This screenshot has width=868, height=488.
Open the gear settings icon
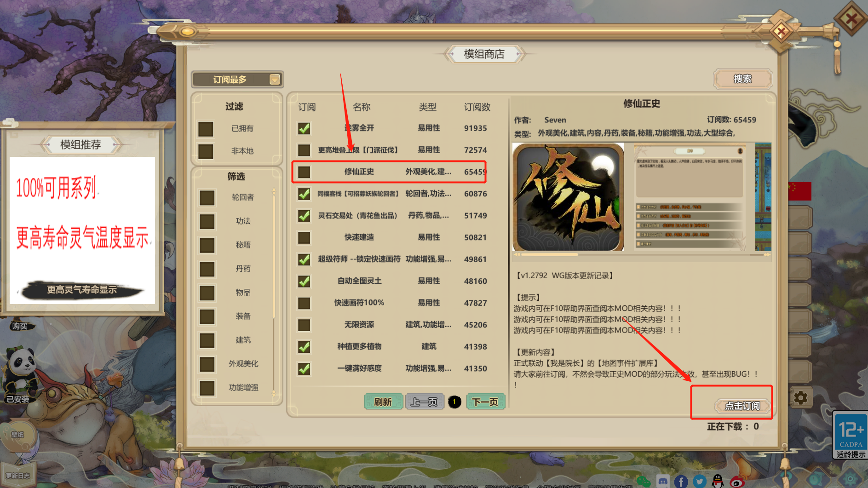pos(801,398)
